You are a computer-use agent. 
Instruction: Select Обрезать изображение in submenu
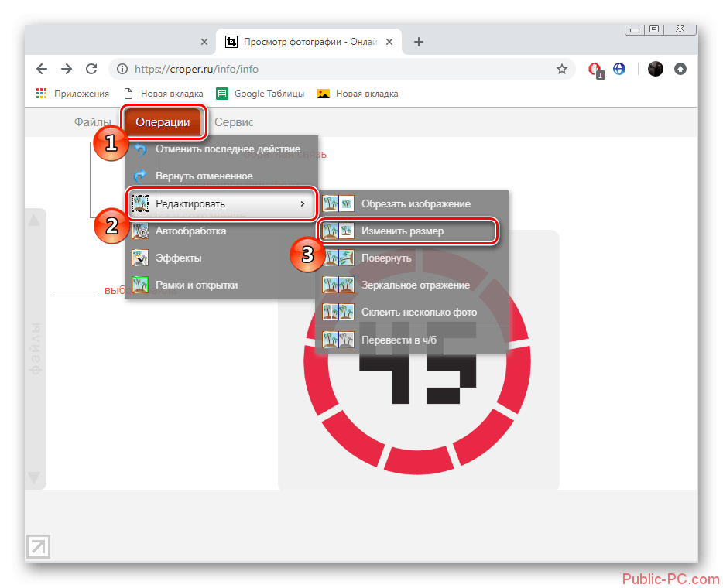coord(411,203)
